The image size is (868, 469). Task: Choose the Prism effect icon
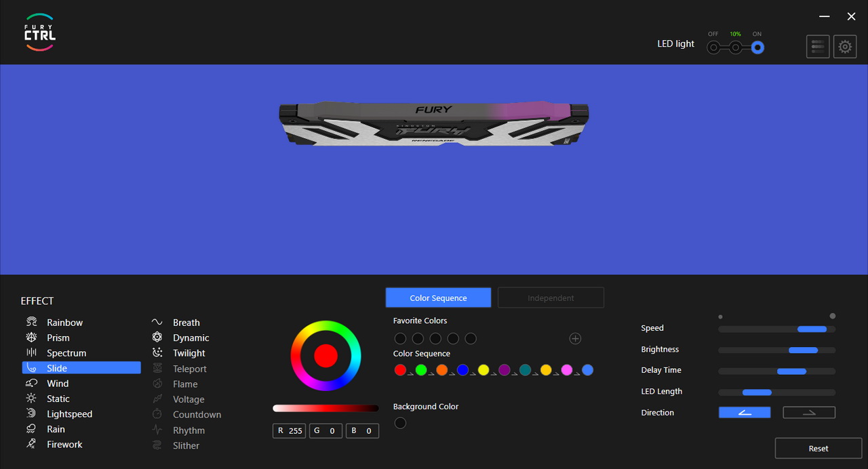coord(31,338)
